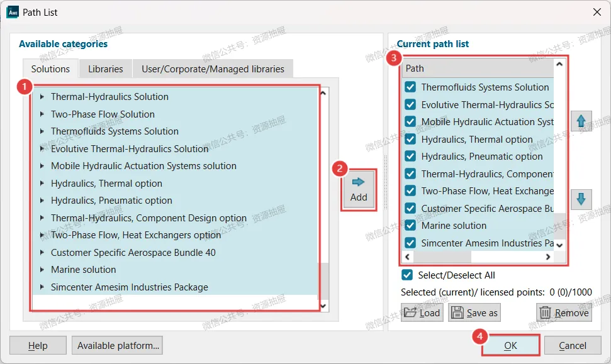
Task: Click the Amesim icon in title bar
Action: coord(13,13)
